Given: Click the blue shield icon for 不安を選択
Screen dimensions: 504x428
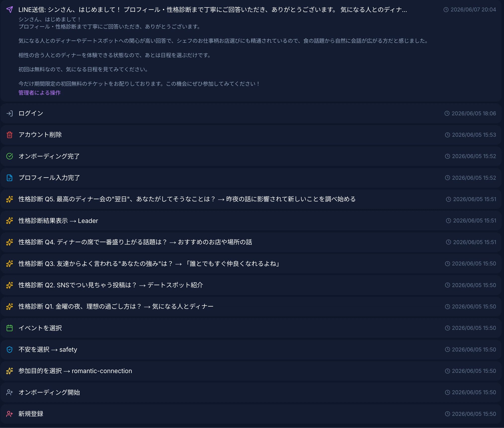Looking at the screenshot, I should [9, 350].
